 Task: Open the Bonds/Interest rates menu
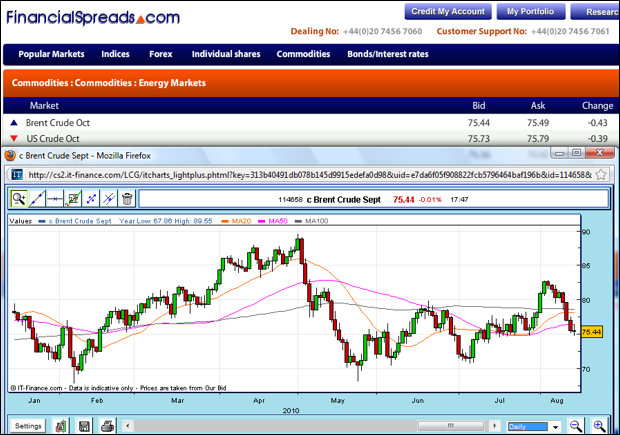tap(388, 54)
